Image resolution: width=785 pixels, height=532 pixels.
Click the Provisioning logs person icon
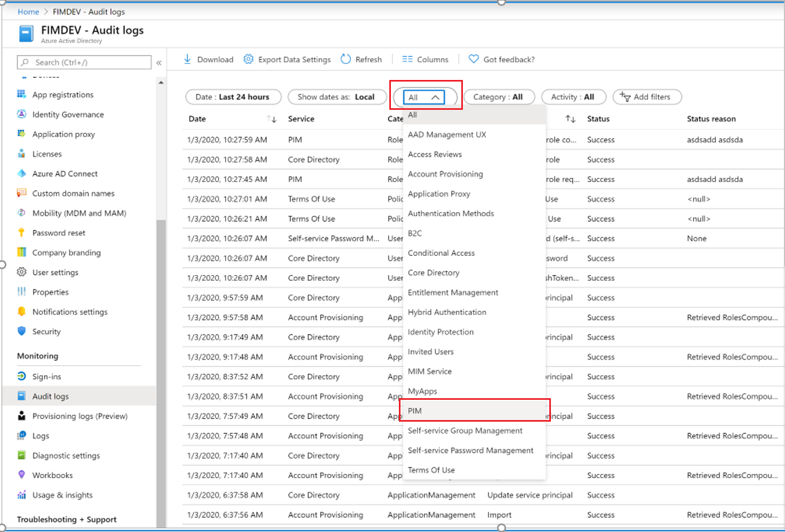pos(21,416)
